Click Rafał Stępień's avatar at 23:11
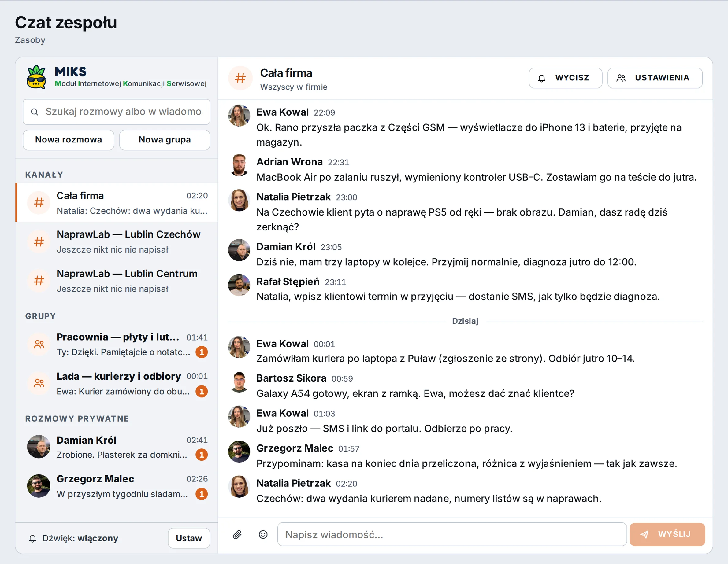Screen dimensions: 728x564 239,285
